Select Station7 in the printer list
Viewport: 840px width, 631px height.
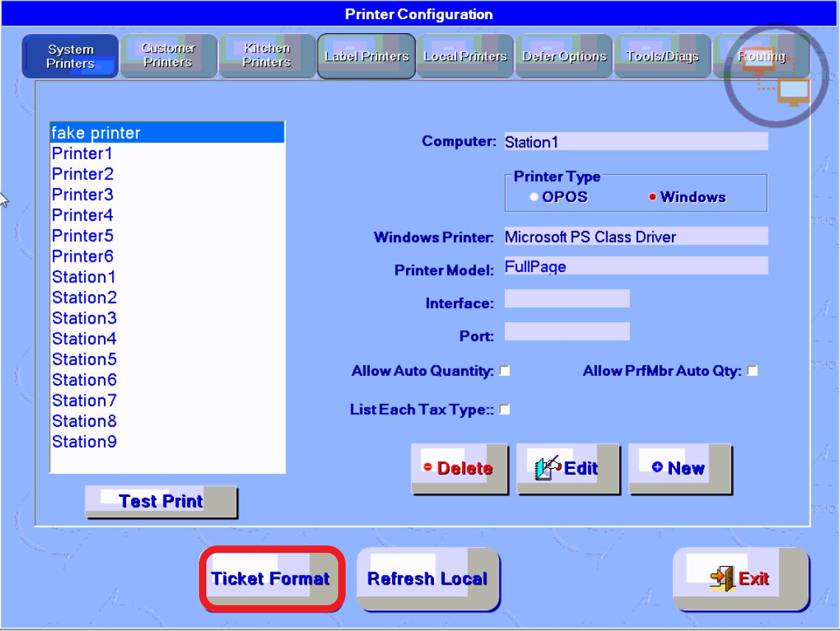pos(167,400)
